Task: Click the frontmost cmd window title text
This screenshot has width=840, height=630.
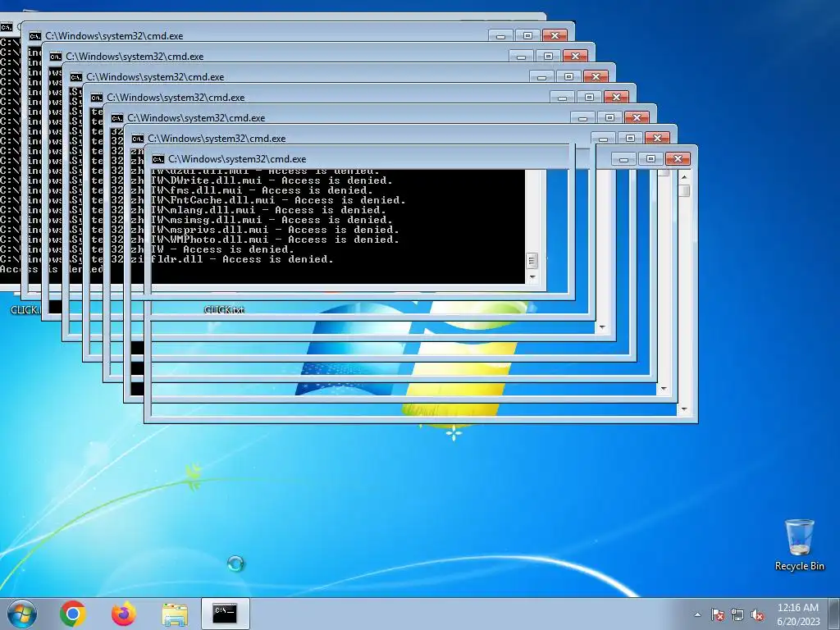Action: click(237, 159)
